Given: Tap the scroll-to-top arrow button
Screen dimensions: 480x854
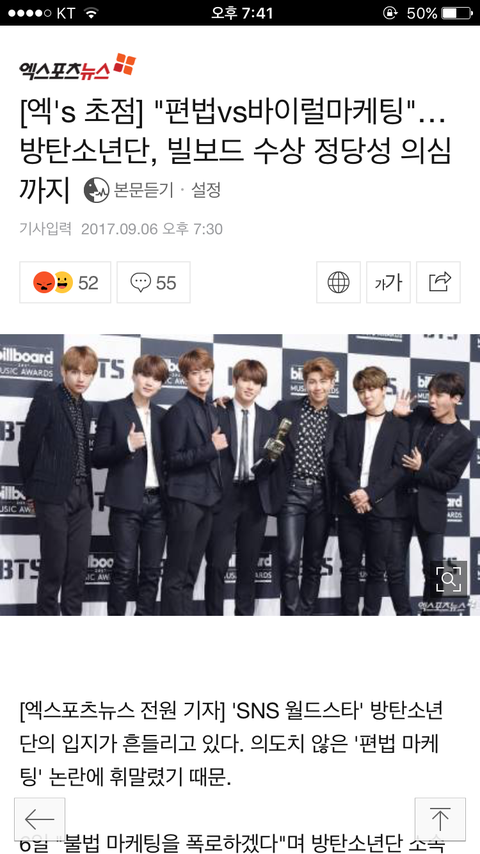Looking at the screenshot, I should (x=440, y=820).
